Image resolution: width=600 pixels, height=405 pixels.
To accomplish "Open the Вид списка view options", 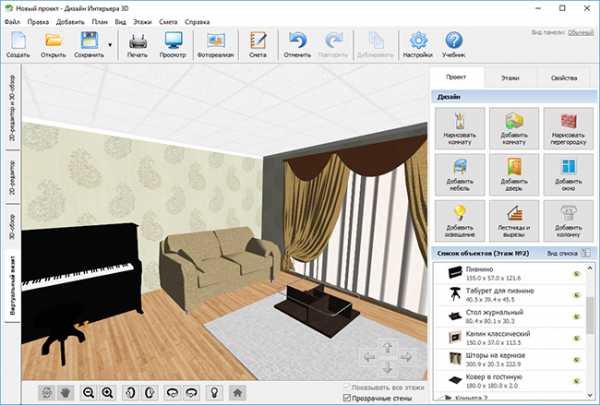I will pos(568,255).
